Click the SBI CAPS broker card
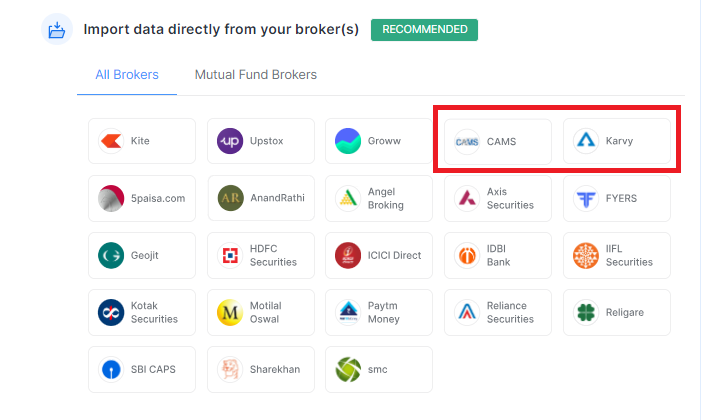This screenshot has width=716, height=420. (x=142, y=370)
